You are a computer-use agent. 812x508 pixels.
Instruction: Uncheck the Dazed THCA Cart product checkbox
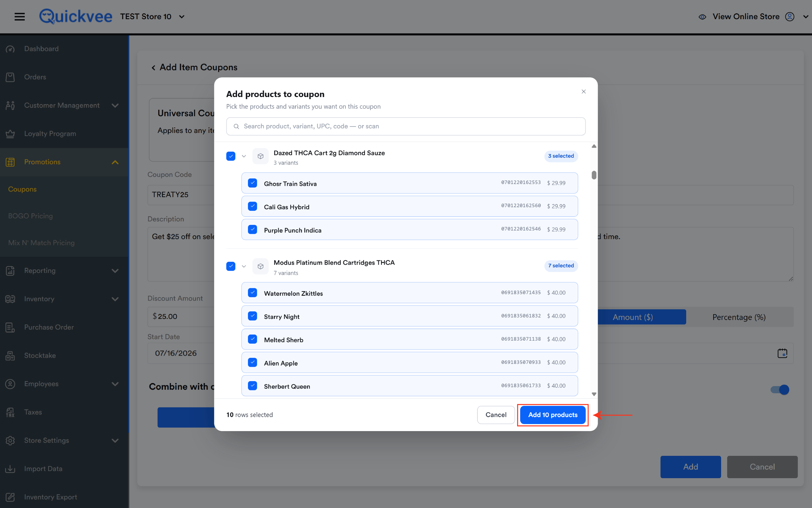coord(231,156)
